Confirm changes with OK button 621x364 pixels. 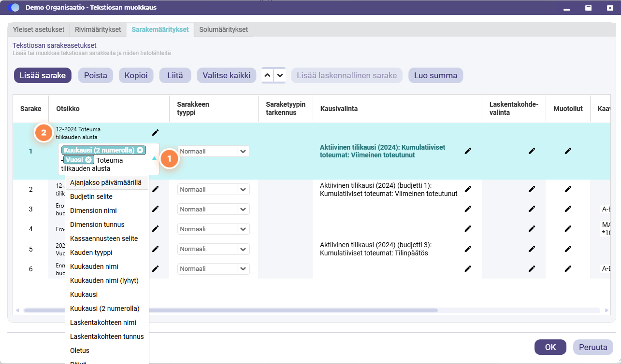pyautogui.click(x=550, y=347)
